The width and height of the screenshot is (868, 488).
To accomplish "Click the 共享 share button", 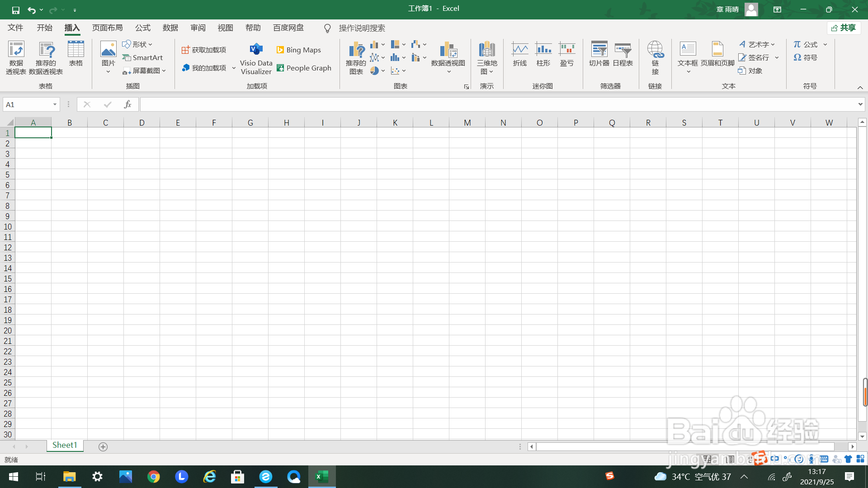I will 844,28.
